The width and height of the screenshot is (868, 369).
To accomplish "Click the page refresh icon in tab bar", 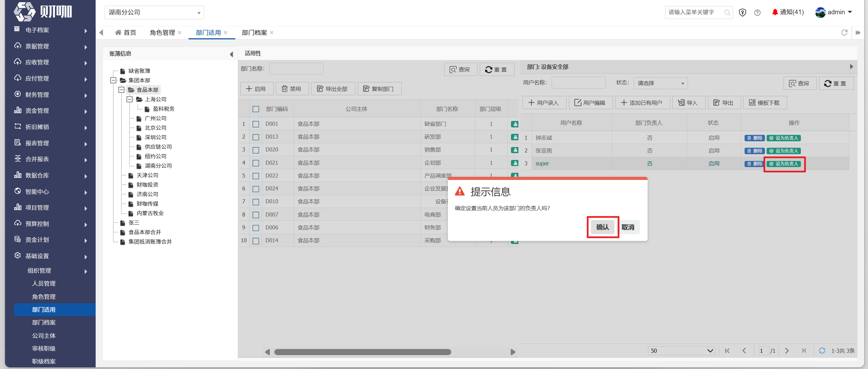I will coord(844,33).
